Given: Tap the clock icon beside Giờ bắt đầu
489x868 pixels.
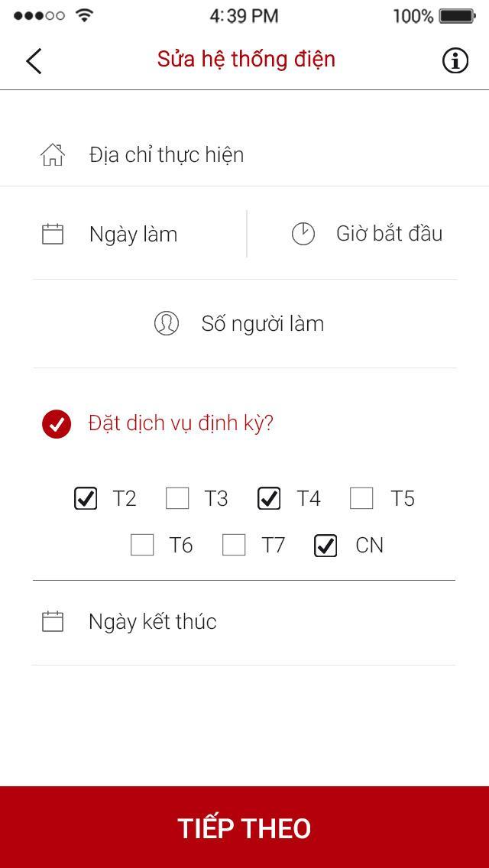Looking at the screenshot, I should [x=304, y=234].
